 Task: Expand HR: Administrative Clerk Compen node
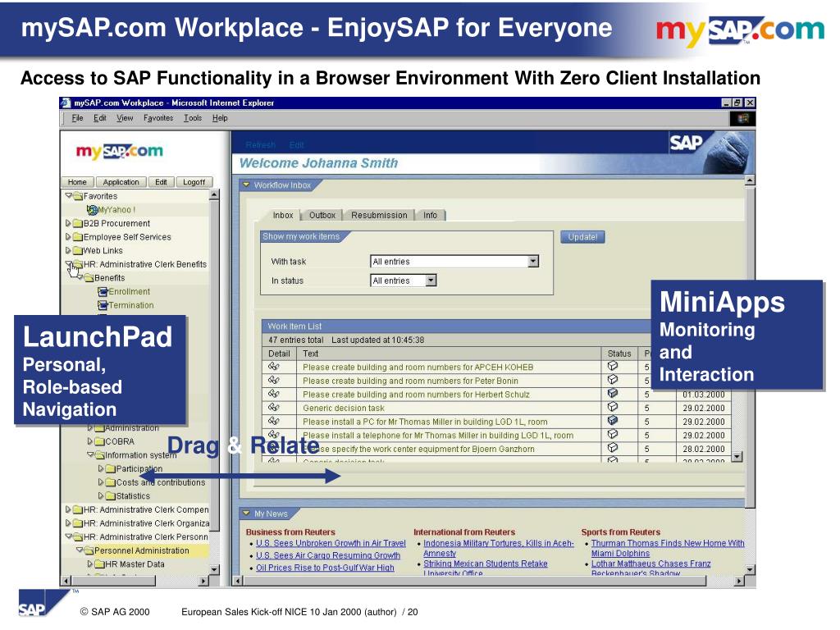point(68,509)
